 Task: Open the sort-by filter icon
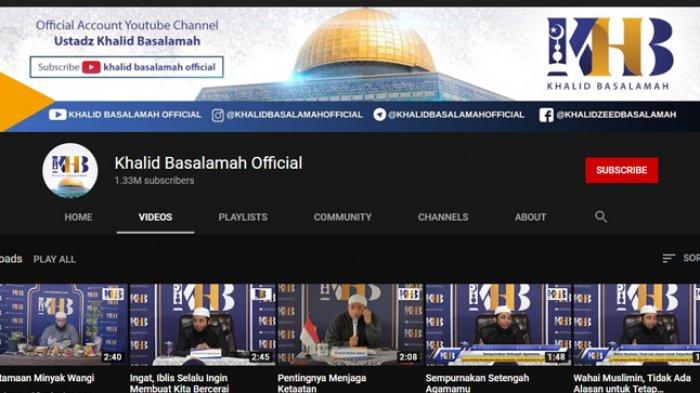(x=668, y=258)
